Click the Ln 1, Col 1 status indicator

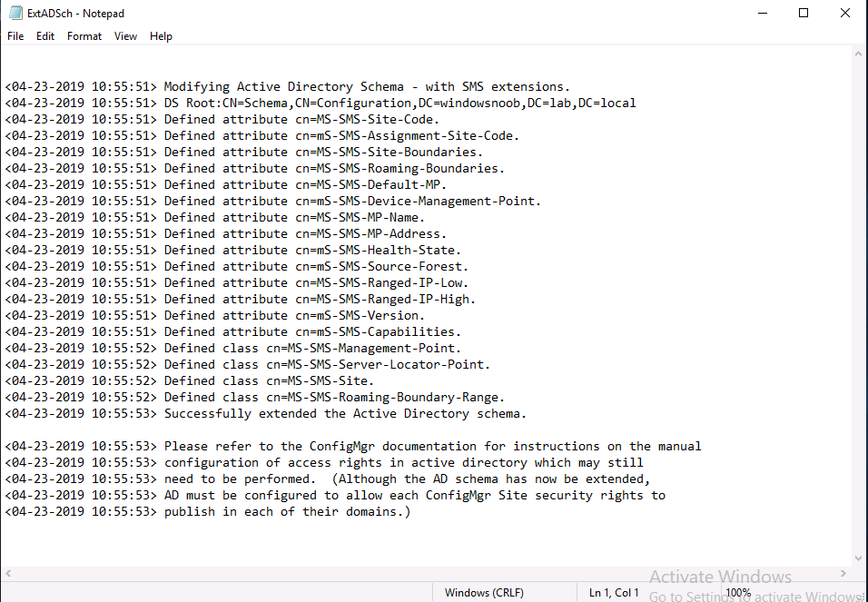tap(614, 593)
